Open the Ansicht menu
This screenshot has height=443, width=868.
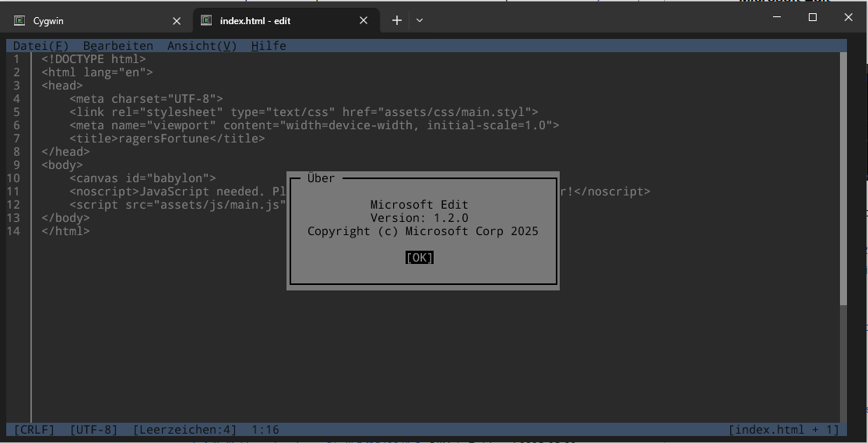click(x=202, y=46)
